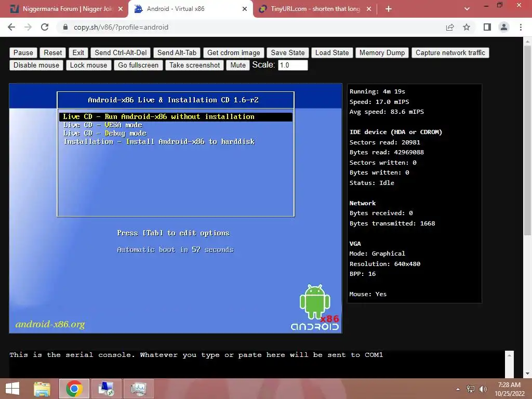Open the remote desktop taskbar icon
This screenshot has height=399, width=532.
coord(106,389)
